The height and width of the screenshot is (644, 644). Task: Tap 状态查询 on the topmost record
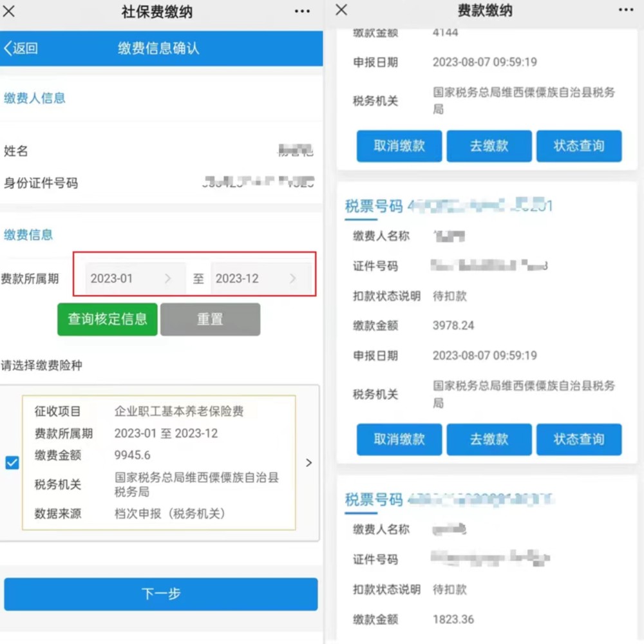pyautogui.click(x=578, y=146)
